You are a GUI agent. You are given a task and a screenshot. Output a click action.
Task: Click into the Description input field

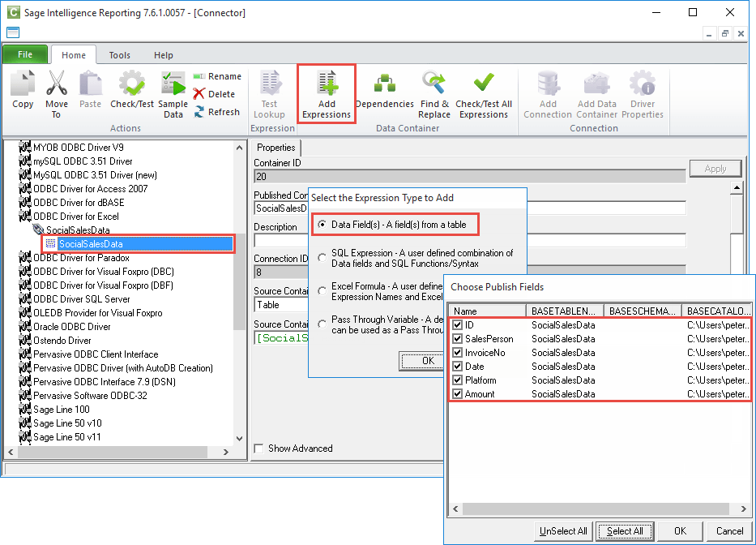[x=281, y=240]
